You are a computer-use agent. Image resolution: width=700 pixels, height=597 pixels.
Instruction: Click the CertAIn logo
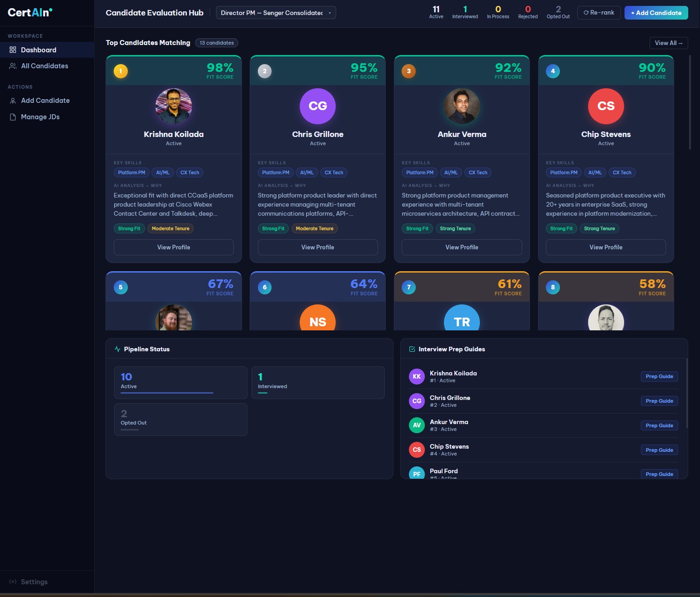pos(30,13)
